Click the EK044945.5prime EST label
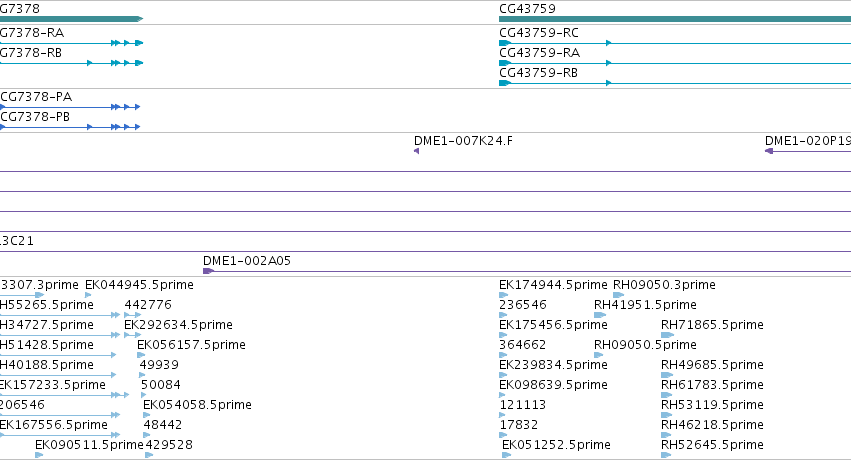The height and width of the screenshot is (460, 851). pyautogui.click(x=139, y=285)
